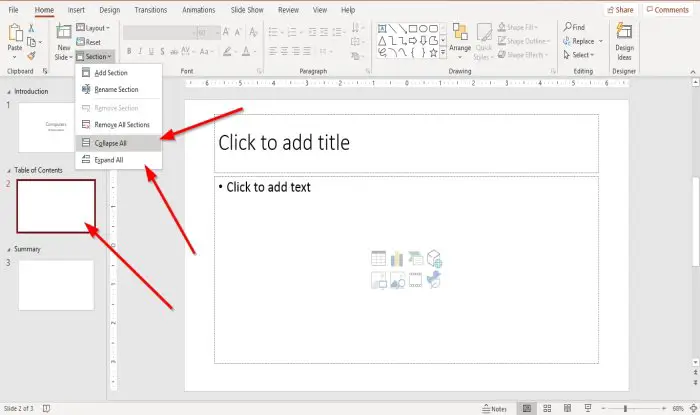
Task: Click the Paste clipboard icon
Action: click(x=15, y=33)
